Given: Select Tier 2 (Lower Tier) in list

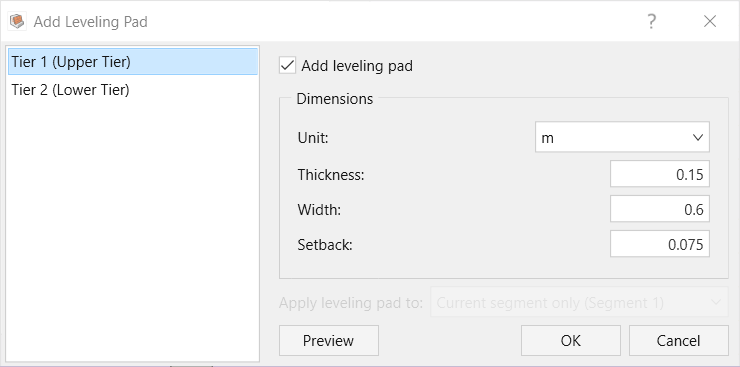Looking at the screenshot, I should [x=133, y=89].
